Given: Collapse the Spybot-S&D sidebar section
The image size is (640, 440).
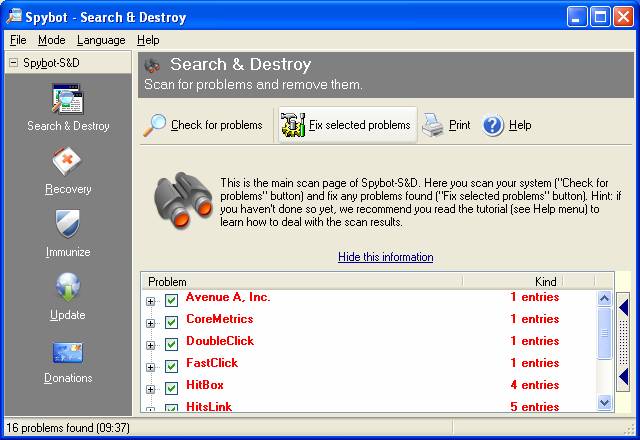Looking at the screenshot, I should [x=13, y=63].
